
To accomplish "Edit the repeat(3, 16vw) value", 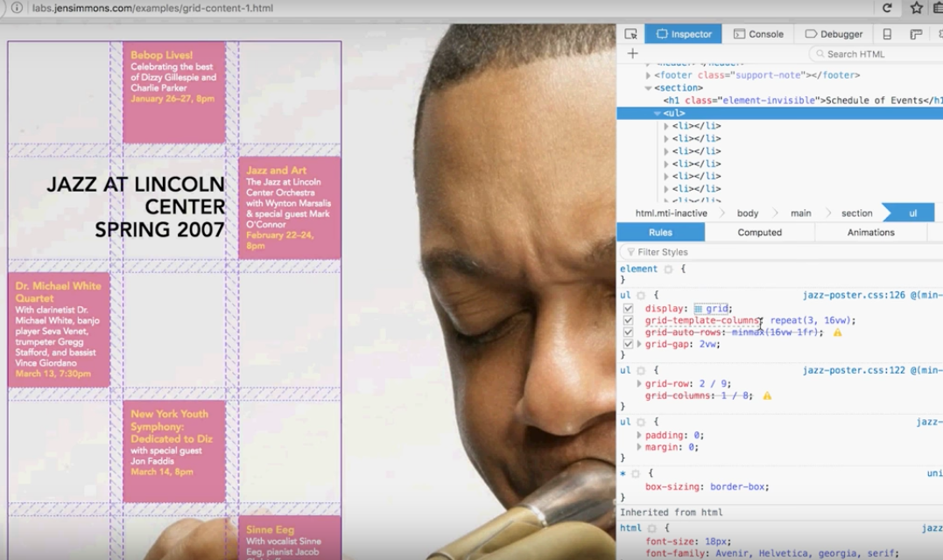I will [x=811, y=320].
